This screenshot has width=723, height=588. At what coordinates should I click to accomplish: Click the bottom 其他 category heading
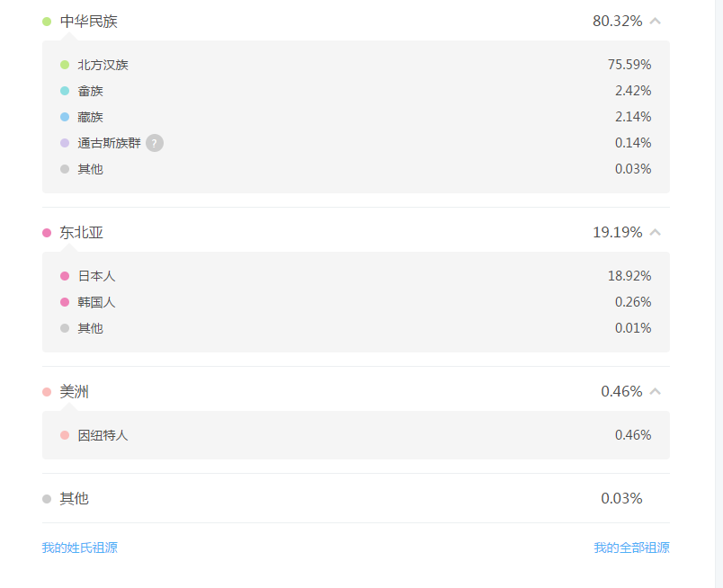(74, 498)
